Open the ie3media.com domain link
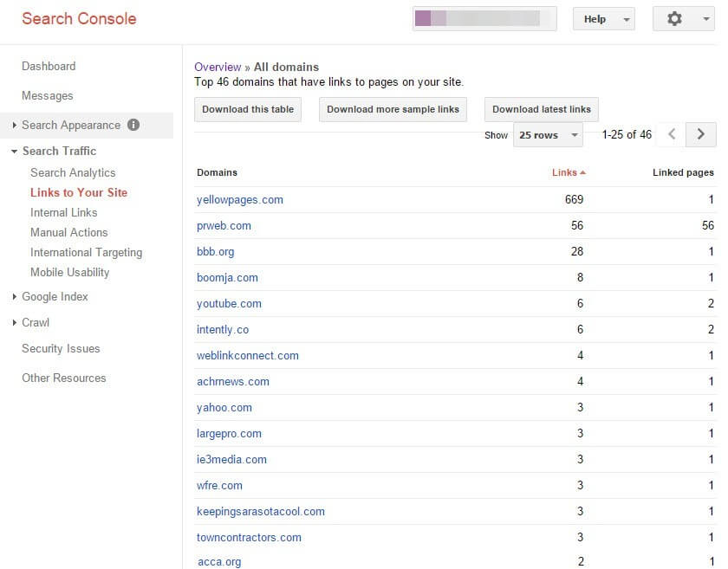Viewport: 728px width, 569px height. (x=231, y=460)
